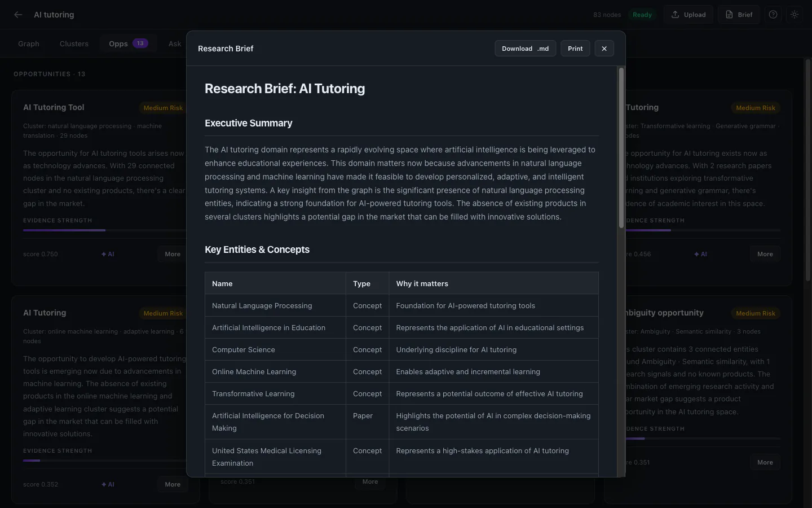The width and height of the screenshot is (812, 508).
Task: Download the brief as .md
Action: (x=526, y=49)
